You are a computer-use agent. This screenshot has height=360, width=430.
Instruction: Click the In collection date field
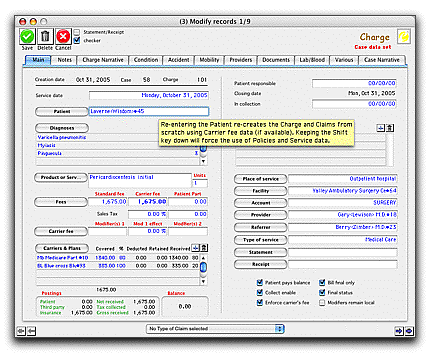pyautogui.click(x=354, y=104)
